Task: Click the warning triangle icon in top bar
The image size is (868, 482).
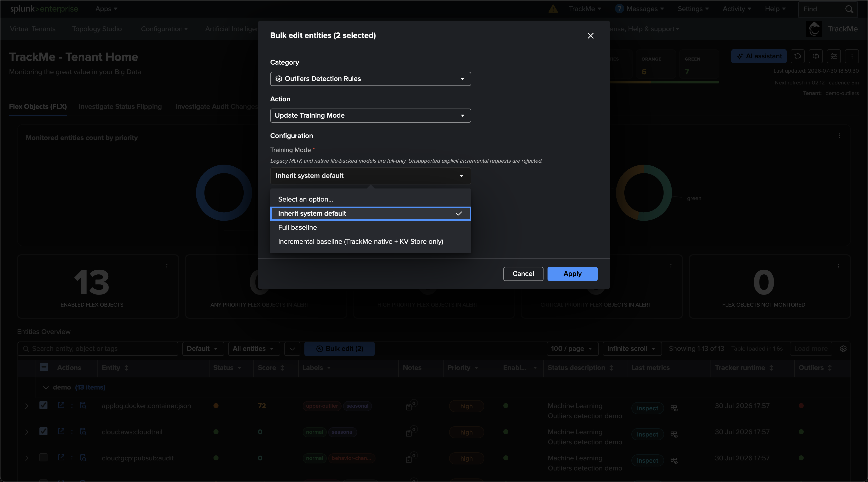Action: (x=553, y=9)
